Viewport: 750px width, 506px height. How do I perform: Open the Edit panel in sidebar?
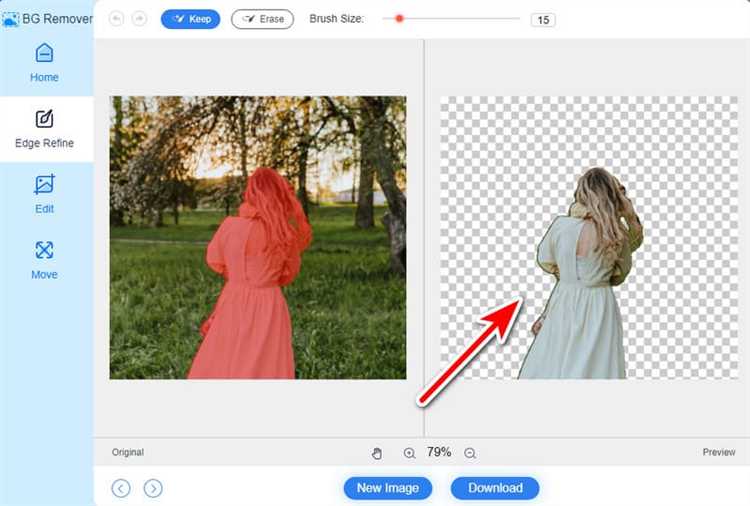pyautogui.click(x=44, y=194)
